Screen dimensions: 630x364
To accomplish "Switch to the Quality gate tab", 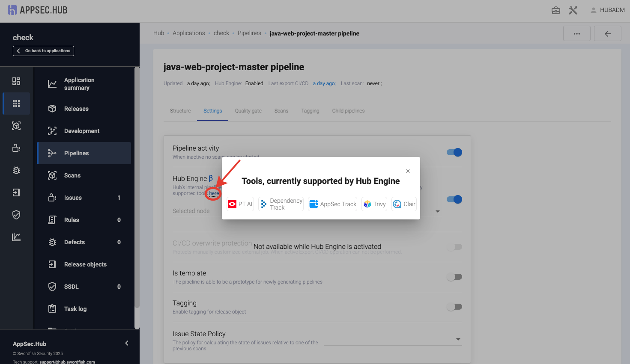I will tap(248, 111).
